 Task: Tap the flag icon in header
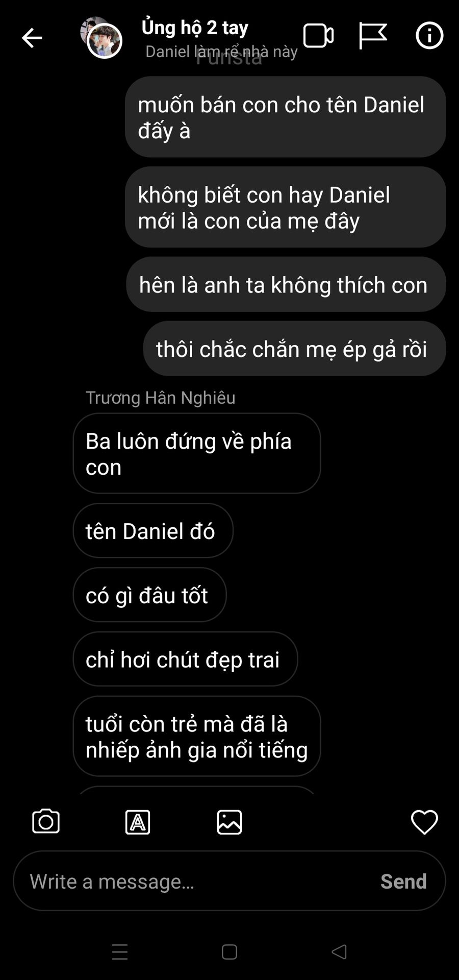(373, 36)
